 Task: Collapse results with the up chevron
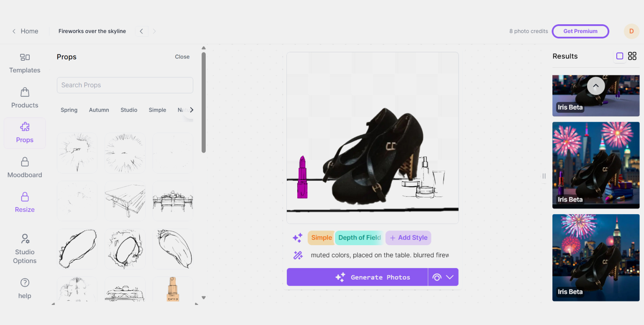point(596,86)
